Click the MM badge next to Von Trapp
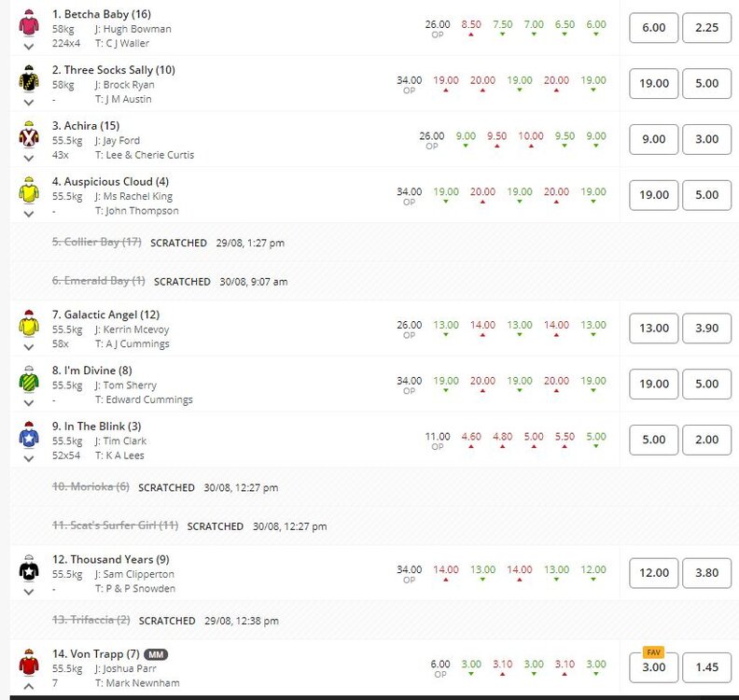 point(156,654)
